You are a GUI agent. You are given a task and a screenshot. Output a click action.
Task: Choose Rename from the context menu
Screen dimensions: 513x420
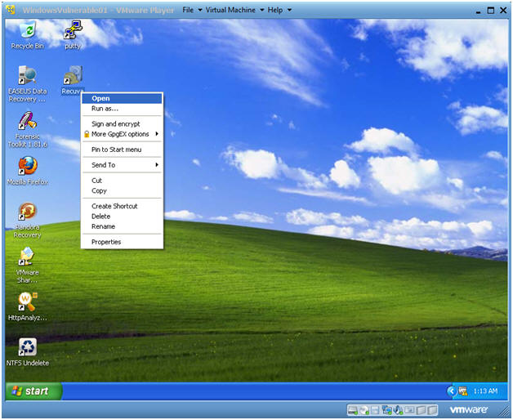pyautogui.click(x=122, y=226)
